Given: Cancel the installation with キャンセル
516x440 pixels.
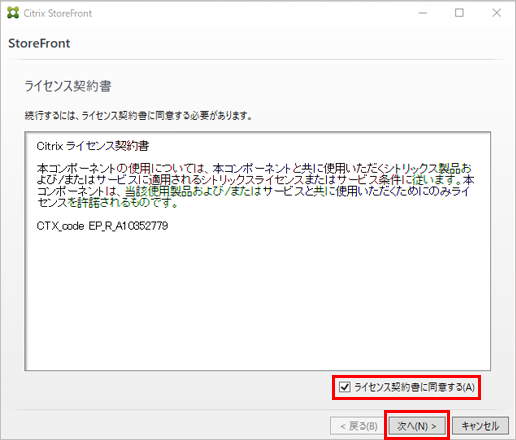Looking at the screenshot, I should [x=480, y=426].
